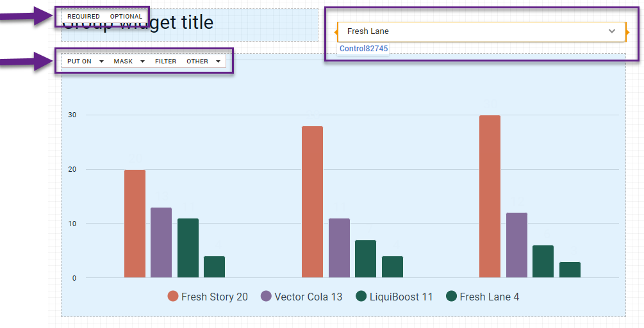Screen dimensions: 644x328
Task: Switch to the OPTIONAL tab
Action: (126, 17)
